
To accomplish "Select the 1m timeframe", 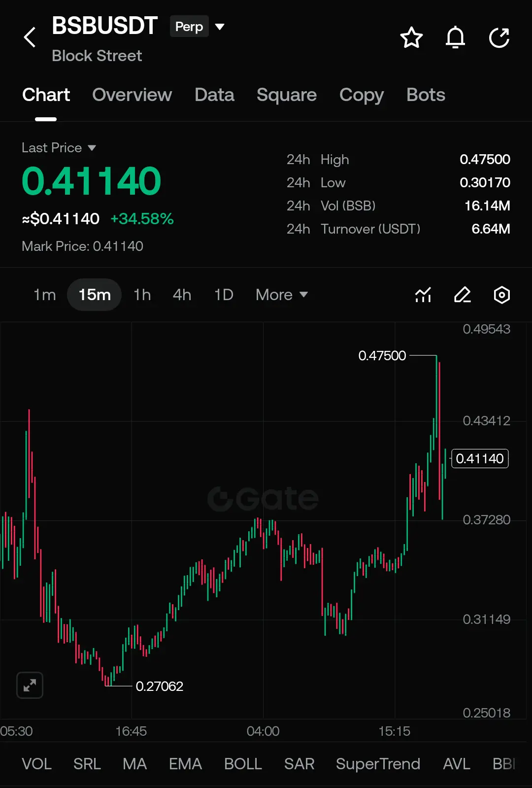I will tap(44, 295).
